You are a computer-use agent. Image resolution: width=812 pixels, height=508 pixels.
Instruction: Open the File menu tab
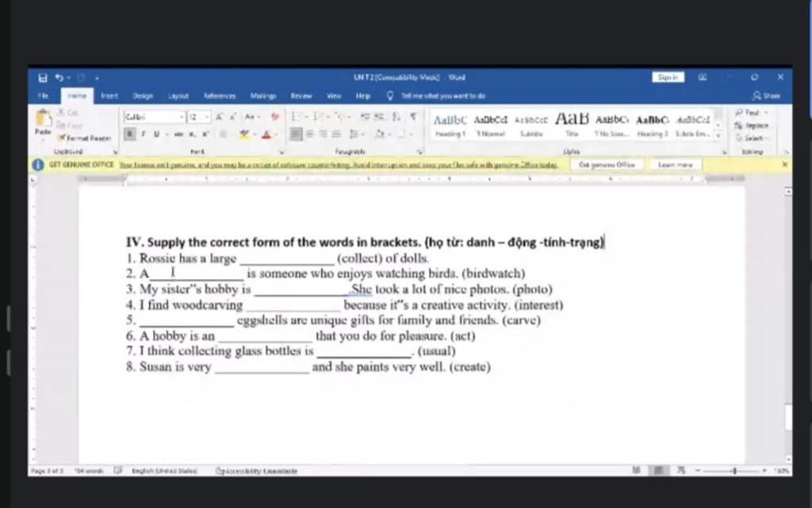click(x=44, y=96)
